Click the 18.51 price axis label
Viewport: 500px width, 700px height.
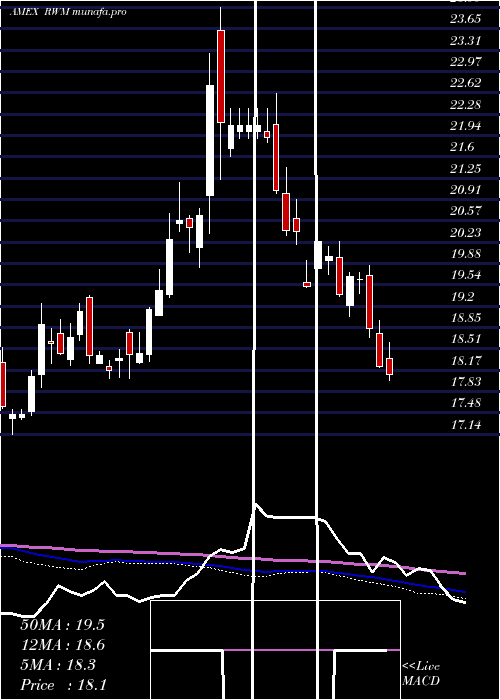point(466,339)
